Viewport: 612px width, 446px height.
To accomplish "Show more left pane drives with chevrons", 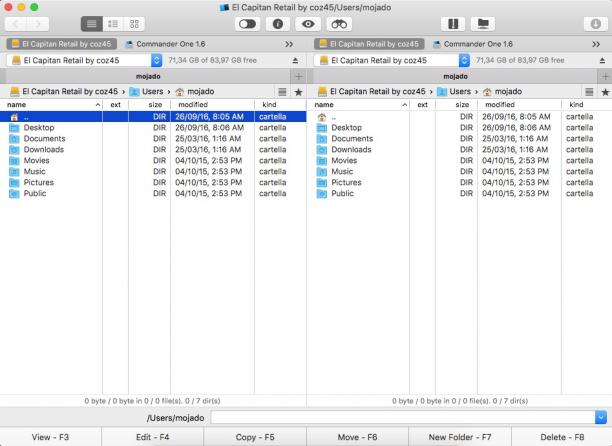I will pos(289,44).
